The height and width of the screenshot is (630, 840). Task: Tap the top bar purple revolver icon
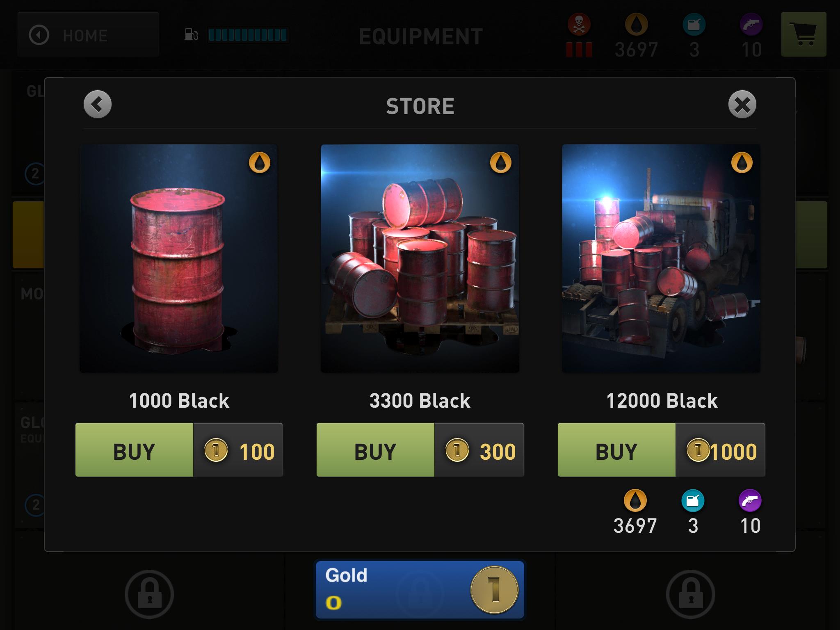pyautogui.click(x=751, y=25)
